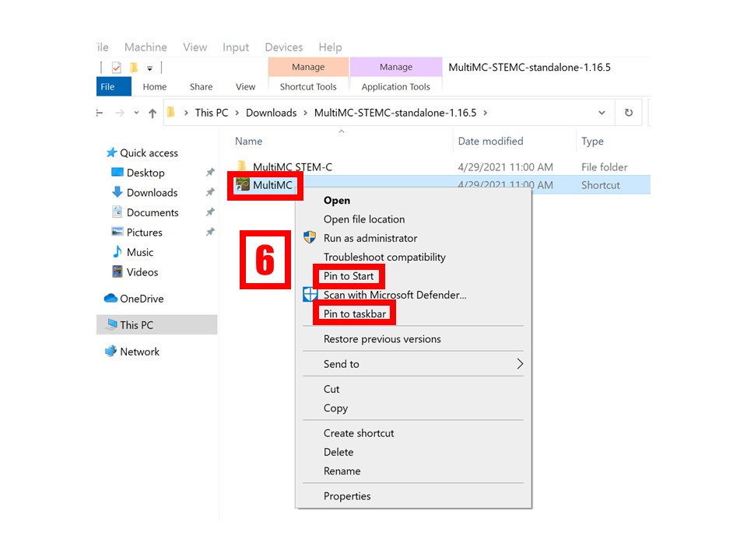Open the Input menu

[x=236, y=47]
